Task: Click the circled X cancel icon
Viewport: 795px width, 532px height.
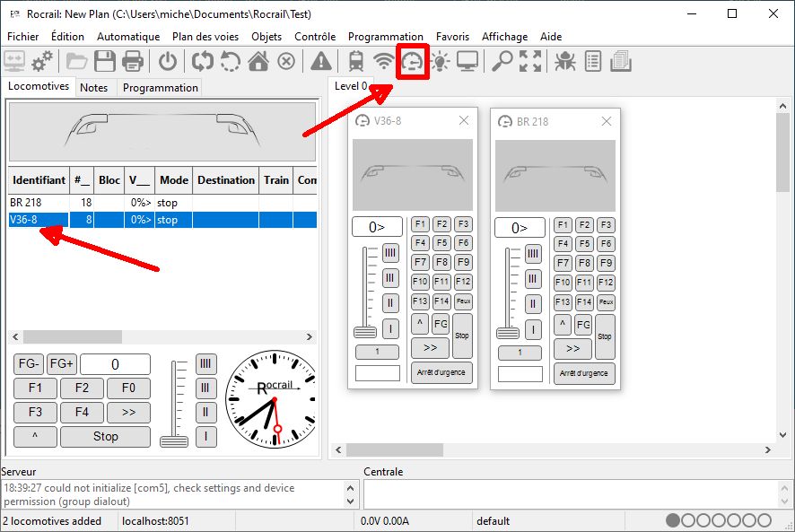Action: pos(286,62)
